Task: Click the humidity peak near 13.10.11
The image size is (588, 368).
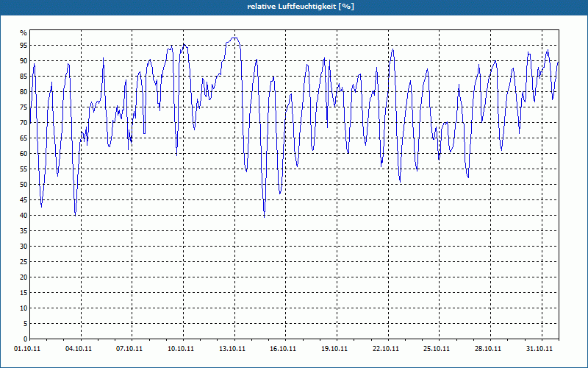Action: pos(234,38)
